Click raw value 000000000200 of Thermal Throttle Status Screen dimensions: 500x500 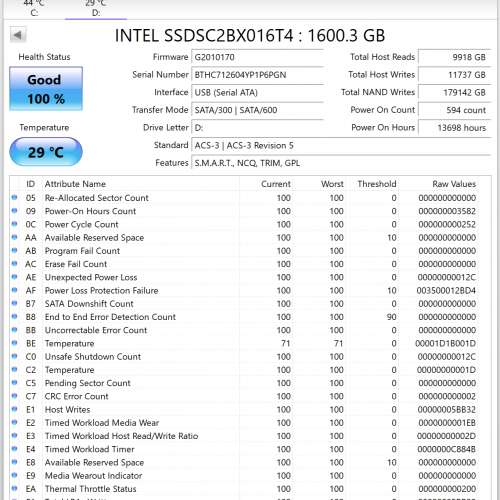447,489
